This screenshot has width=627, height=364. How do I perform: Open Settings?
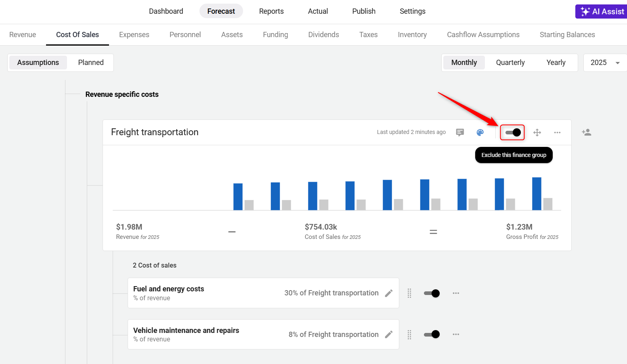tap(413, 11)
